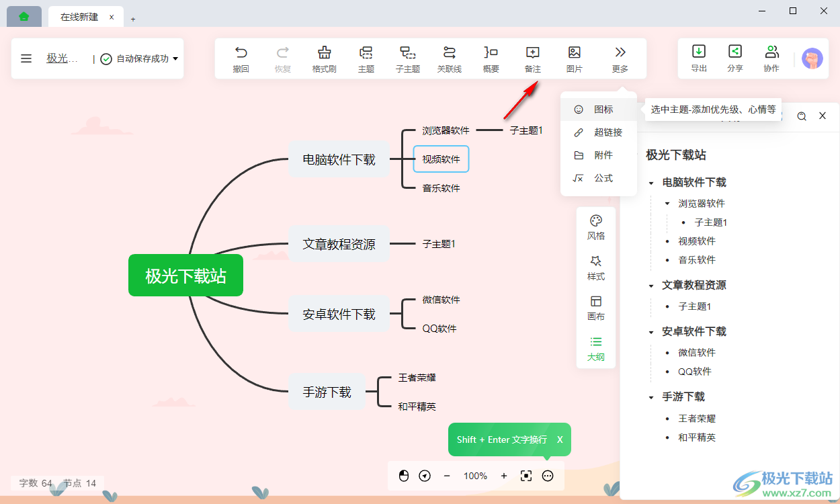Screen dimensions: 840x504
Task: Toggle the 大纲 outline panel
Action: coord(596,349)
